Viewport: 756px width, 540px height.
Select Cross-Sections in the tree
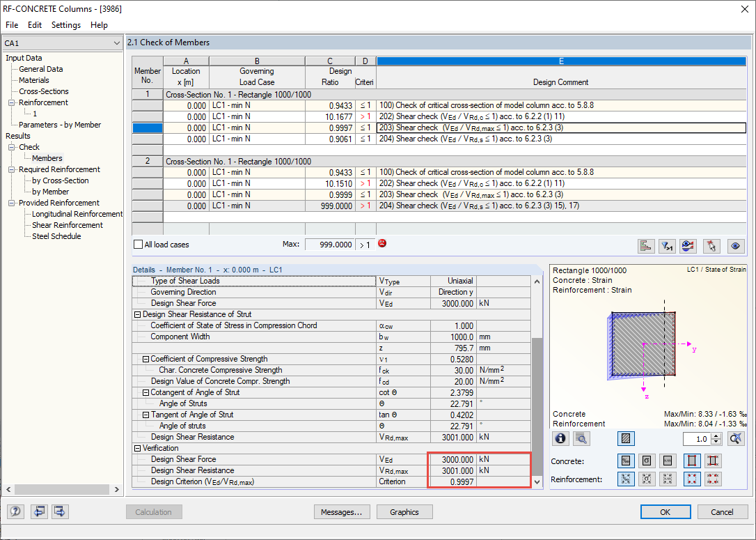tap(43, 91)
